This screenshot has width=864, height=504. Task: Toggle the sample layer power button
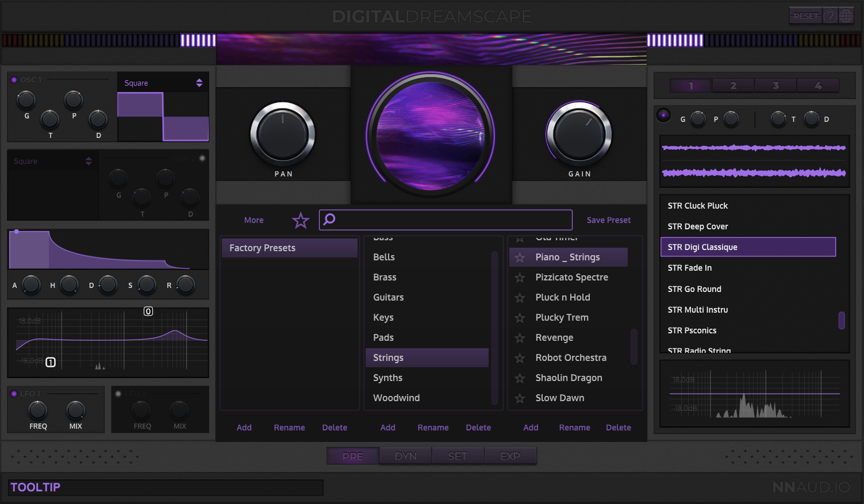[x=663, y=116]
